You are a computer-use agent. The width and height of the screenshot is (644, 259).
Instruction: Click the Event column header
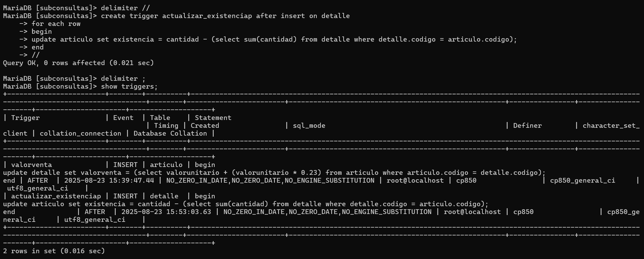tap(123, 118)
